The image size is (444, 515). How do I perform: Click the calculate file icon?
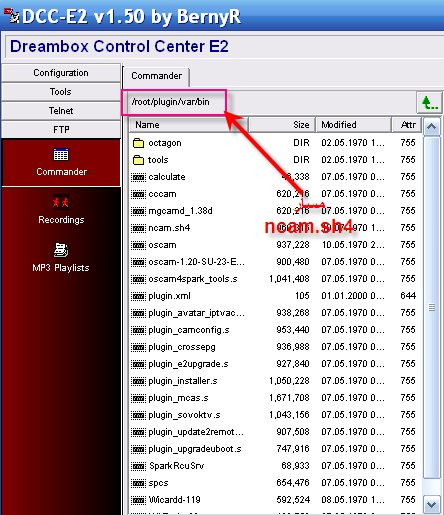(x=138, y=177)
